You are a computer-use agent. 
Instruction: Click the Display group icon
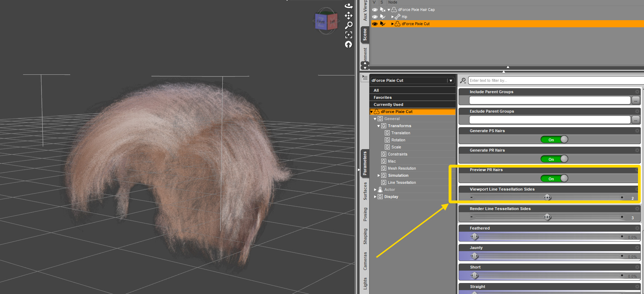(380, 197)
